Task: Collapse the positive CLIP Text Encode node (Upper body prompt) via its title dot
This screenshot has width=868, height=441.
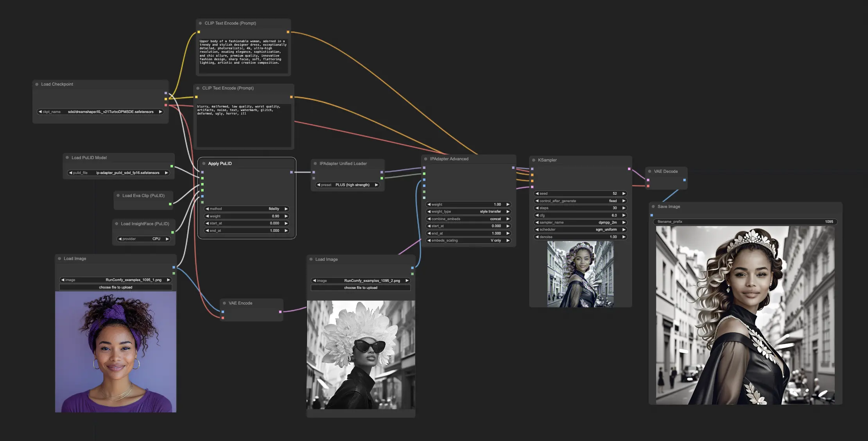Action: pos(200,23)
